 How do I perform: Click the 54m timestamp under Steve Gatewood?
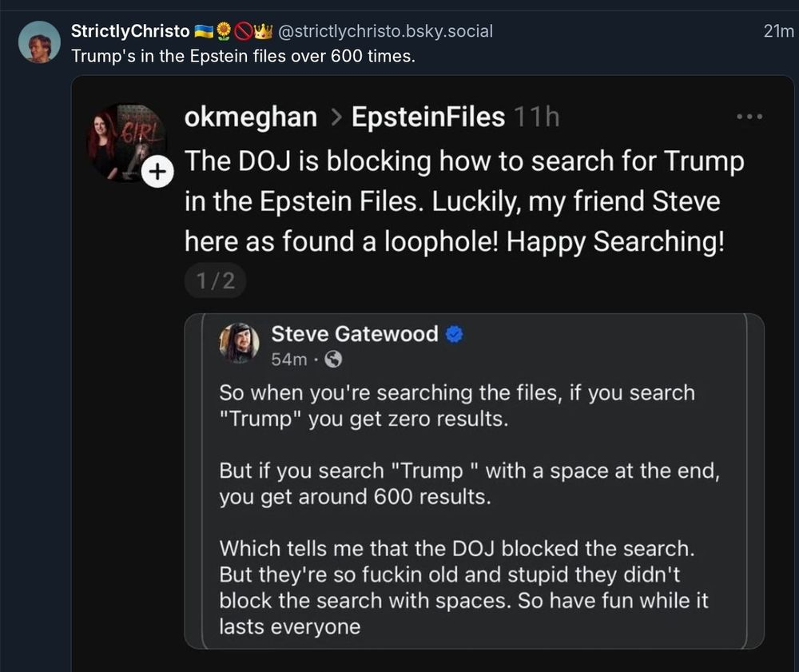[x=288, y=360]
